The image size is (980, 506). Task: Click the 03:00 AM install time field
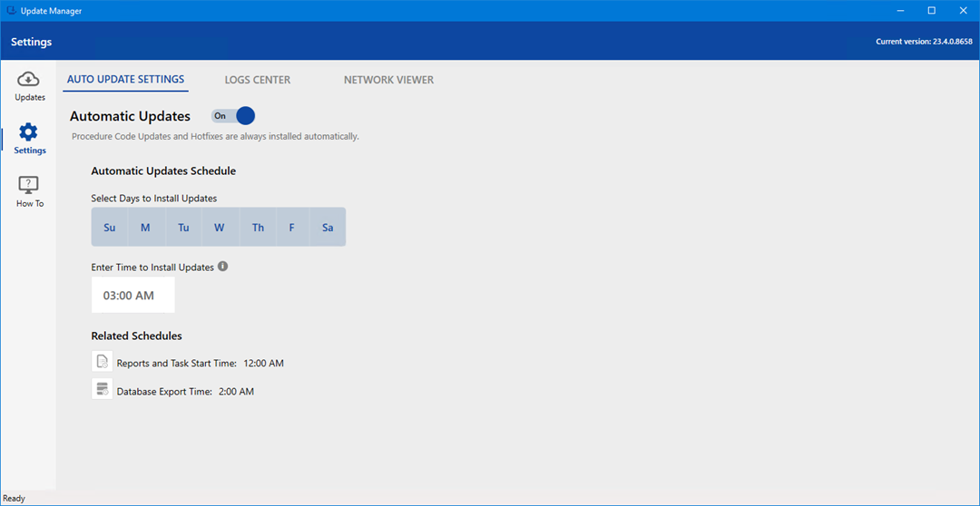[132, 296]
